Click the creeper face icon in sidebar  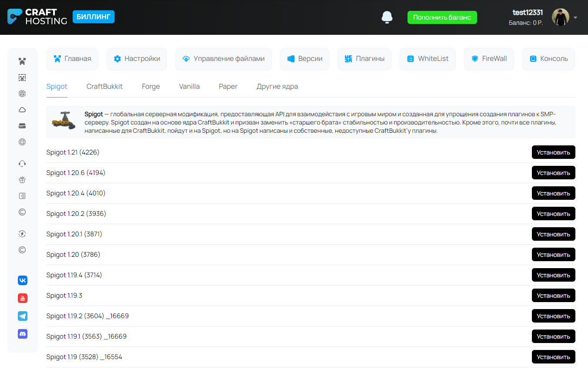(22, 61)
